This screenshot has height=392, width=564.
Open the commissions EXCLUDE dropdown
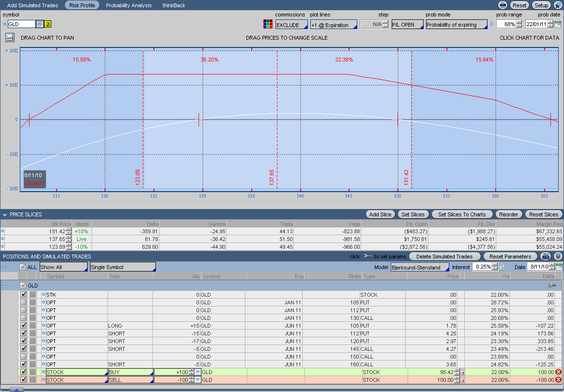click(x=291, y=25)
